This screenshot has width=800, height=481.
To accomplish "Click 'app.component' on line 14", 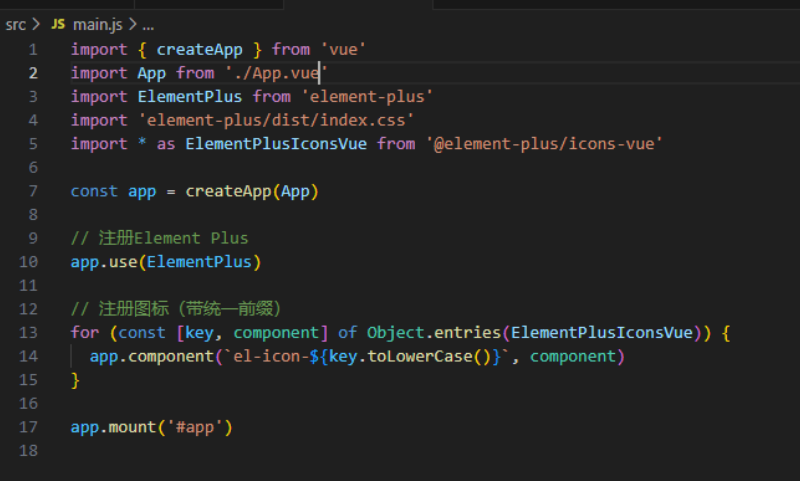I will coord(152,356).
